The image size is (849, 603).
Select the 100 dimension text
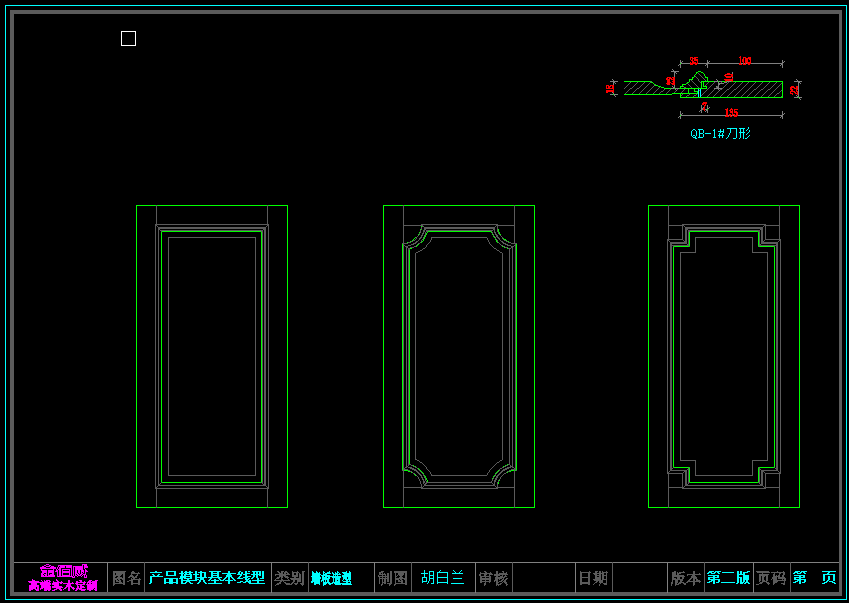(745, 62)
